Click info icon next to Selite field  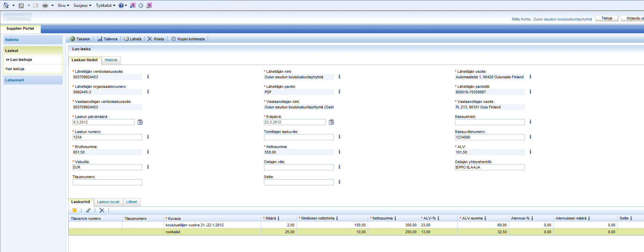[x=339, y=182]
